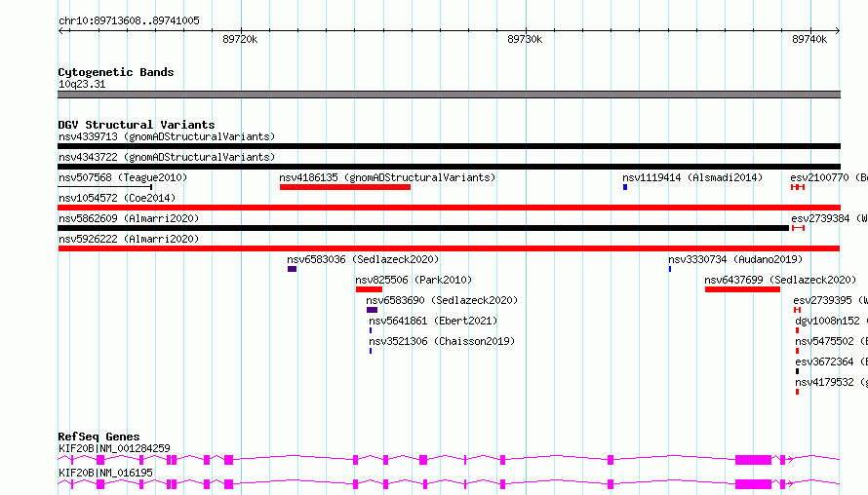The height and width of the screenshot is (495, 868).
Task: Click the large exon block of KIF20B|NM_001284259
Action: (754, 460)
